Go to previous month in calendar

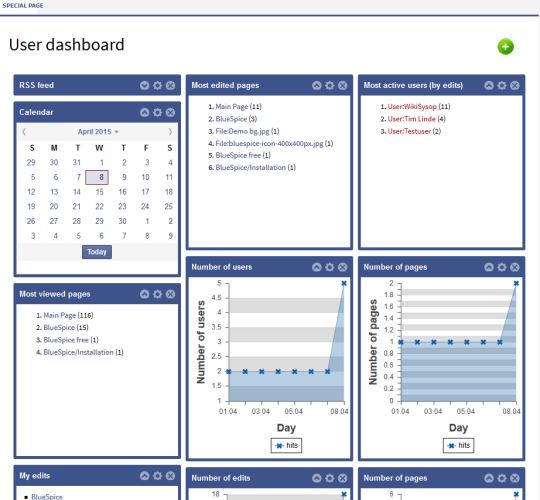coord(24,132)
